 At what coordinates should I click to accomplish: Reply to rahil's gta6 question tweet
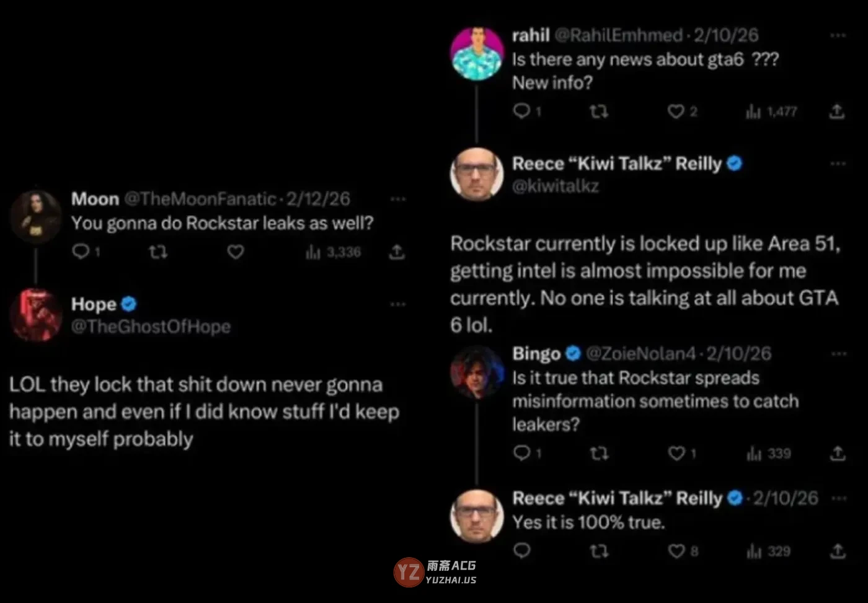coord(522,111)
